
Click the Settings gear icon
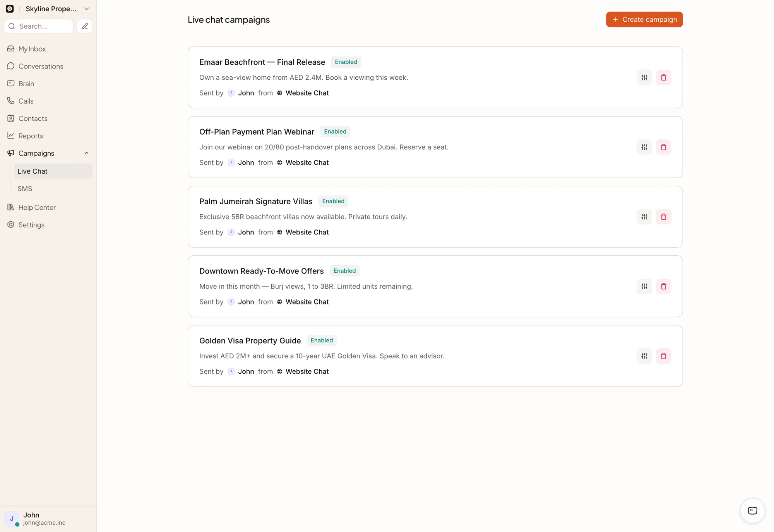(11, 225)
